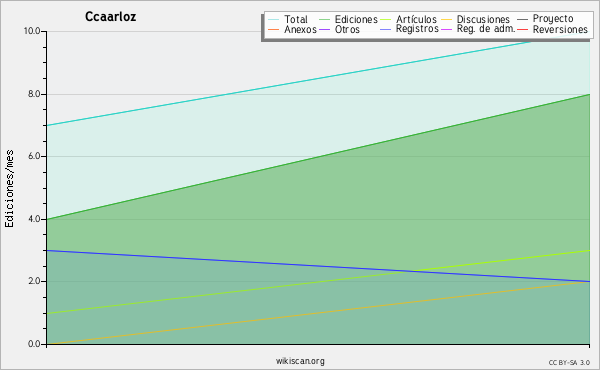600x370 pixels.
Task: Click the green Ediciones legend line swatch
Action: tap(324, 19)
